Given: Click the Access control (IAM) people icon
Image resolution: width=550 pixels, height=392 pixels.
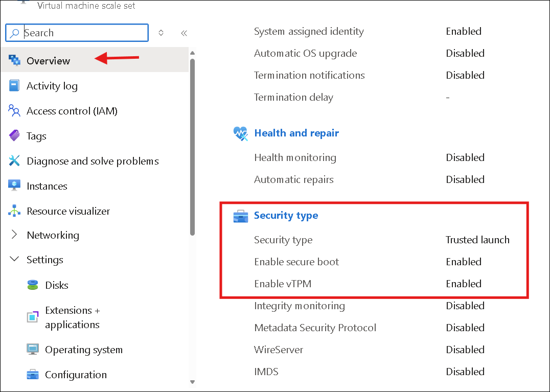Looking at the screenshot, I should point(14,110).
